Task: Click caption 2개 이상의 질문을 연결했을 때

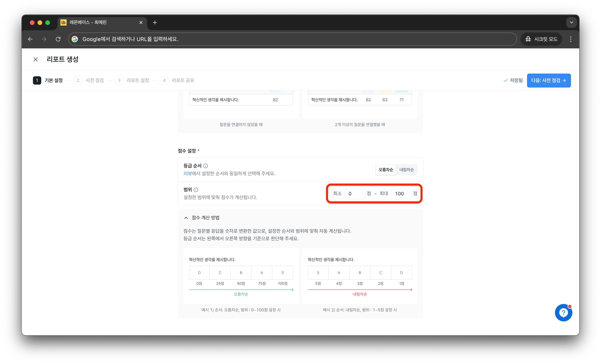Action: click(x=360, y=124)
